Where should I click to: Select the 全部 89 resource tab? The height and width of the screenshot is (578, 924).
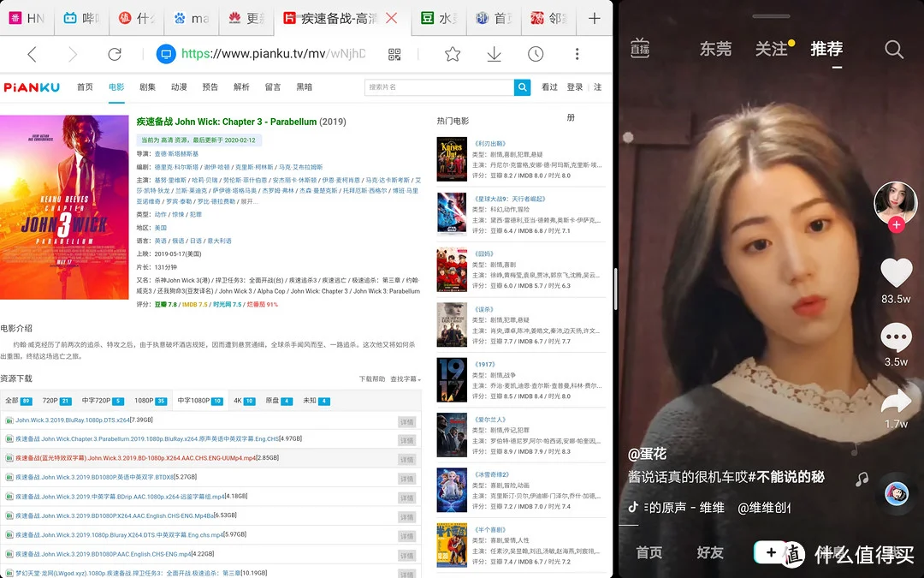click(18, 401)
